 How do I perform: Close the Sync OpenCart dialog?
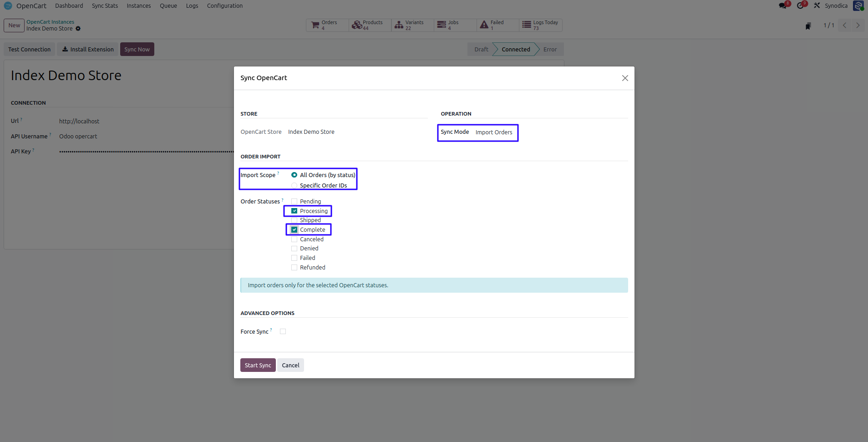click(x=625, y=78)
